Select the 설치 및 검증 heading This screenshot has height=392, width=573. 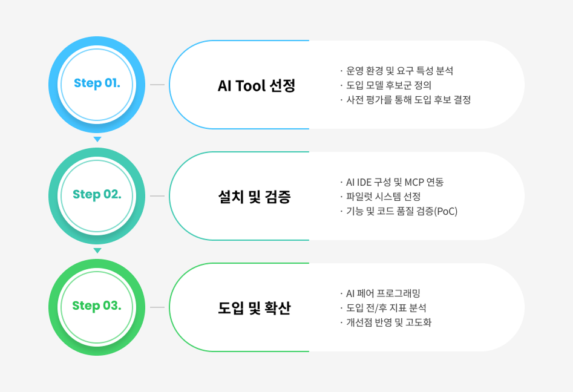(254, 197)
